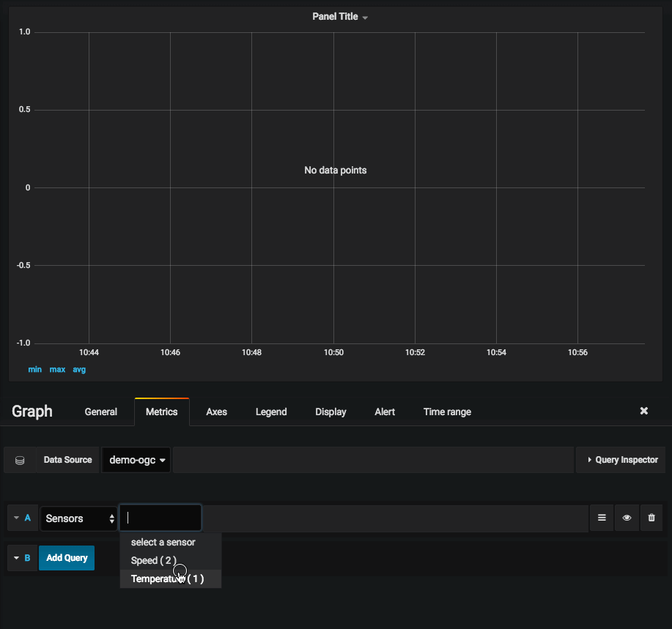Switch to the Axes tab
This screenshot has height=629, width=672.
216,412
